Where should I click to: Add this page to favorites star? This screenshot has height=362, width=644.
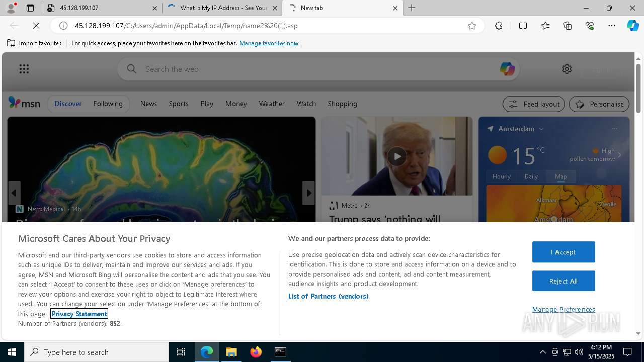472,26
